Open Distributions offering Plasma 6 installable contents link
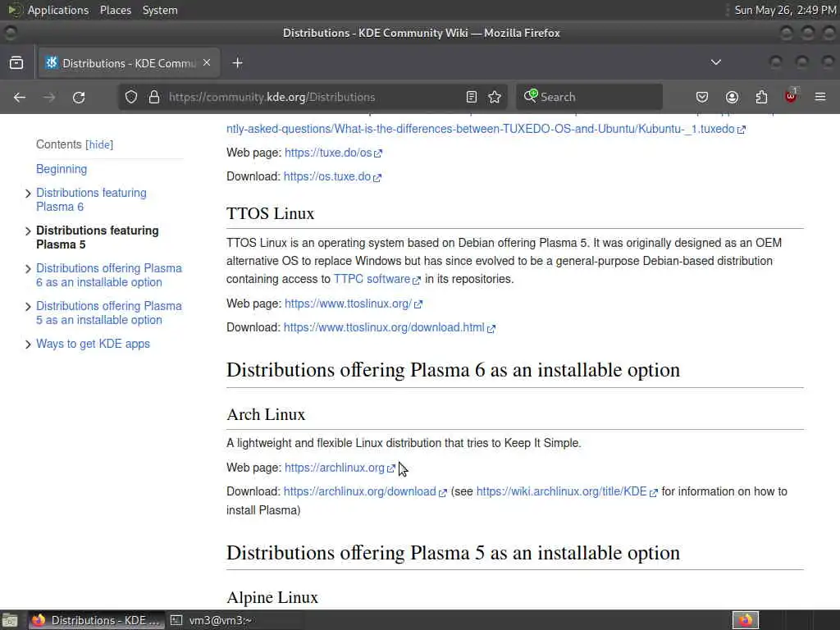The image size is (840, 630). pyautogui.click(x=109, y=276)
